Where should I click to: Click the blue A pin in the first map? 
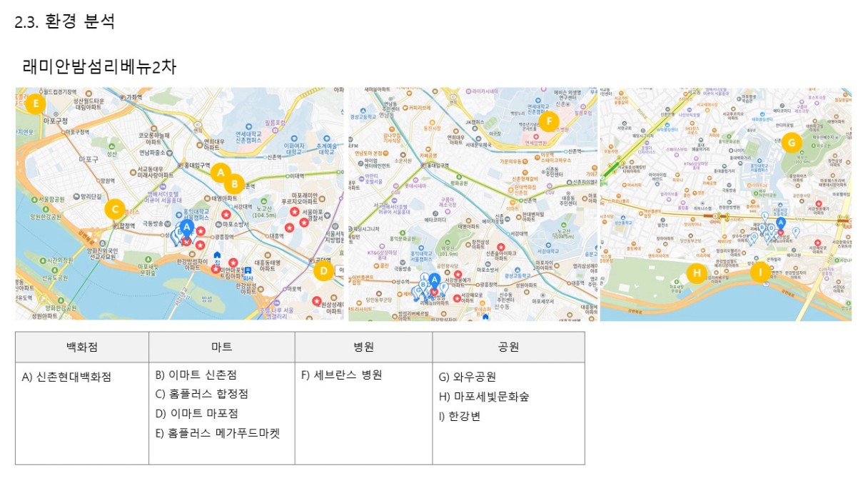click(x=187, y=228)
